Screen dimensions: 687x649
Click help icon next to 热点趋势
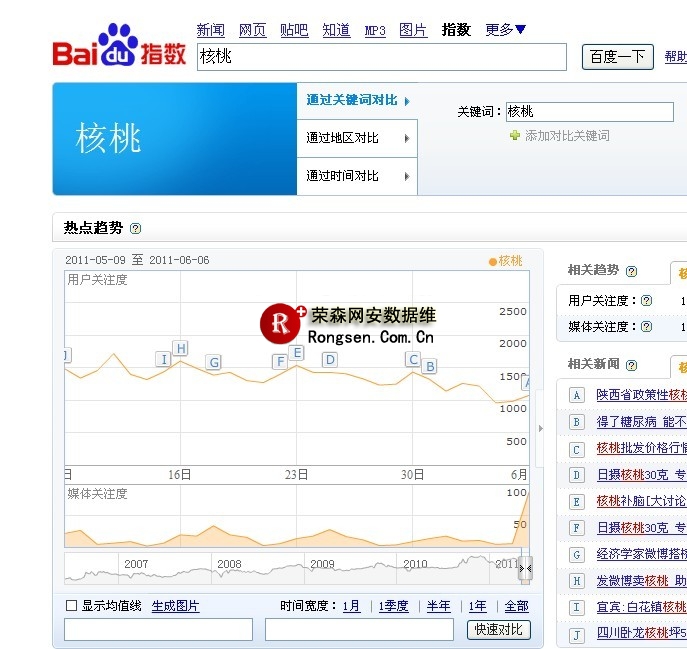[x=136, y=228]
